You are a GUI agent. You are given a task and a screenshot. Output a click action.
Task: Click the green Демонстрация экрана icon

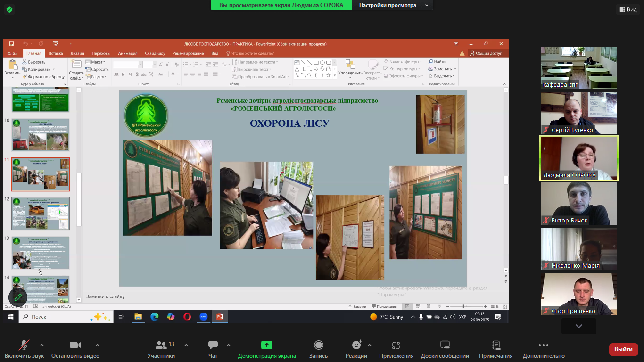[x=267, y=346]
